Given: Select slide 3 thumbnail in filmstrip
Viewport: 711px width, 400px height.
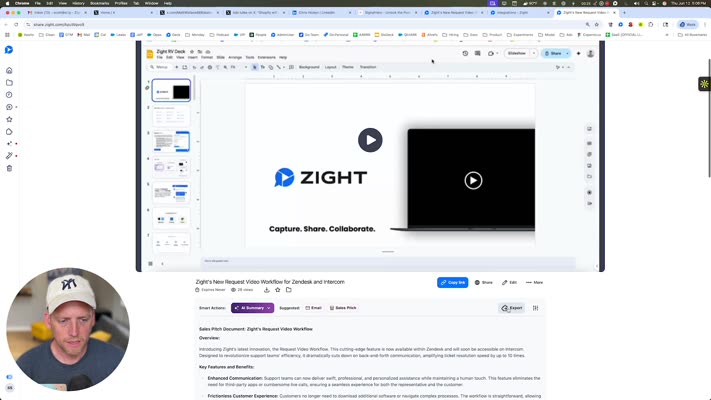Looking at the screenshot, I should [171, 141].
